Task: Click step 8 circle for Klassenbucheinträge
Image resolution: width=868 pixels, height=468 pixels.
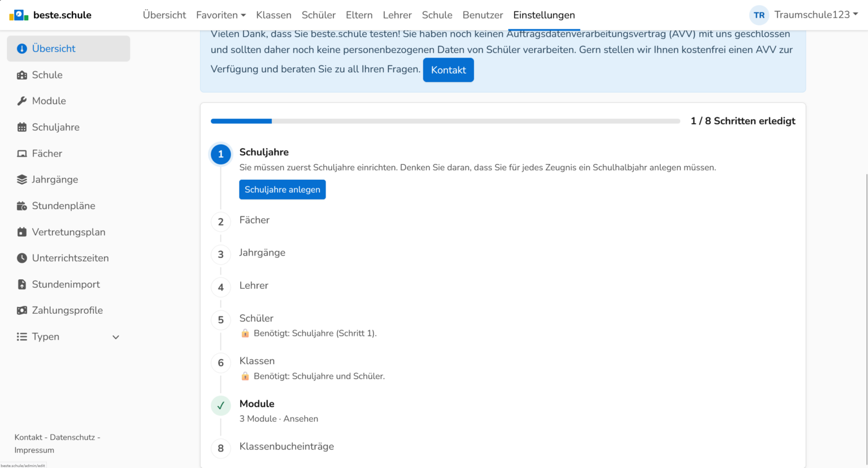Action: tap(221, 449)
